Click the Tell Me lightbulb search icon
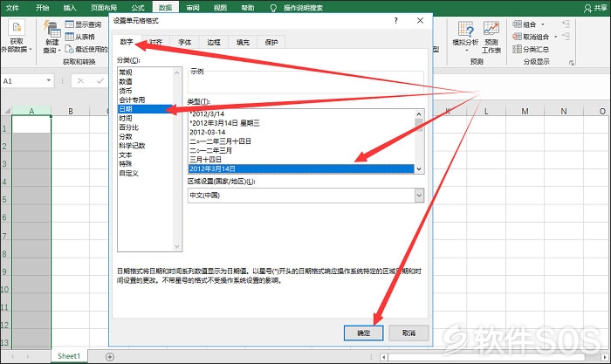 pyautogui.click(x=273, y=8)
